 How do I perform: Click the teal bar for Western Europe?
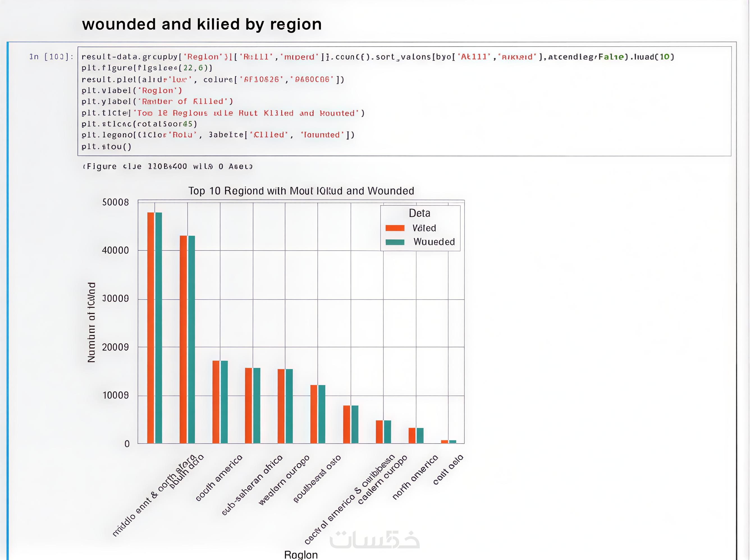coord(289,406)
